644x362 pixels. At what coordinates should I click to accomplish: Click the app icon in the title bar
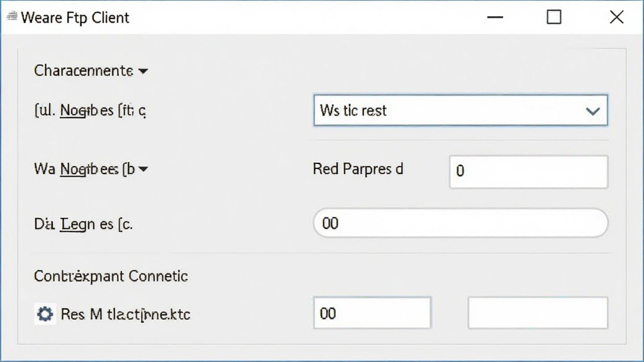[12, 16]
